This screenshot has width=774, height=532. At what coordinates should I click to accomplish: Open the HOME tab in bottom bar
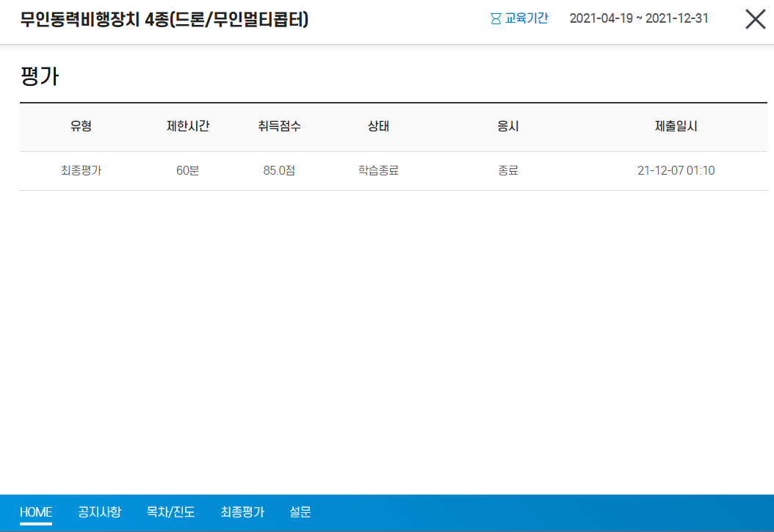coord(36,511)
